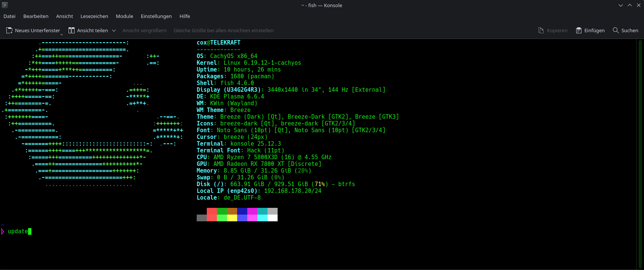Click the Suchen button label

[x=629, y=30]
